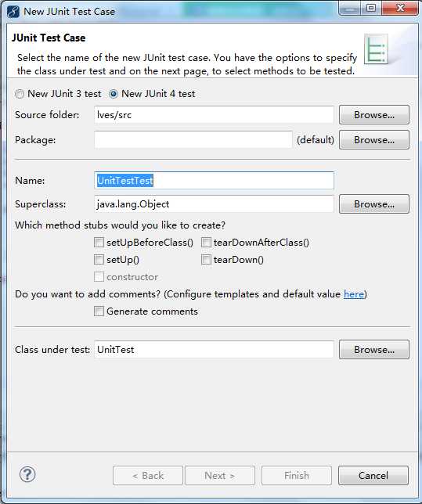Click the MyEclipse window title icon
The image size is (422, 504).
point(13,12)
